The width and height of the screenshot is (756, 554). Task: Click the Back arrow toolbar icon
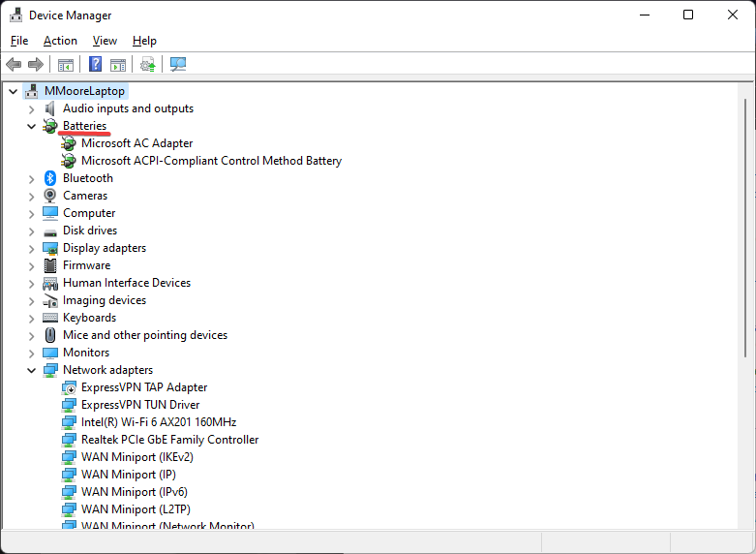pos(14,64)
